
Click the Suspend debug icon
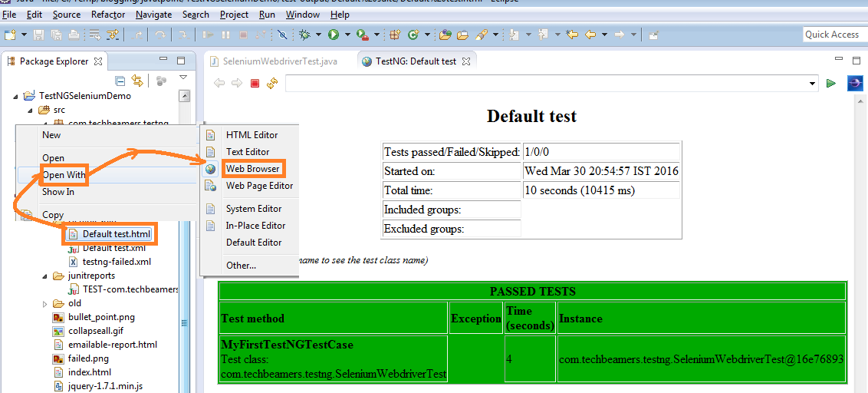click(225, 35)
